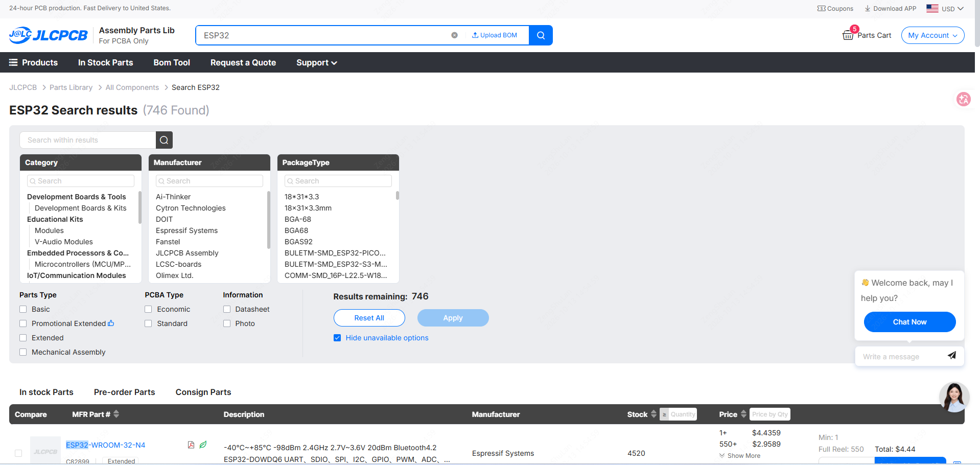Switch to Consign Parts tab
The height and width of the screenshot is (465, 980).
click(x=203, y=392)
